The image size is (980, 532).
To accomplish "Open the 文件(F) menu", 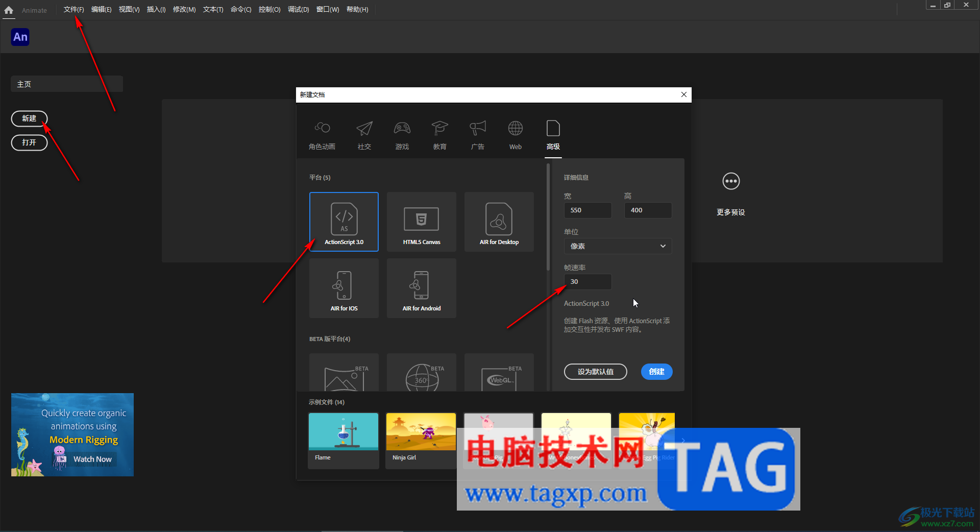I will (73, 10).
